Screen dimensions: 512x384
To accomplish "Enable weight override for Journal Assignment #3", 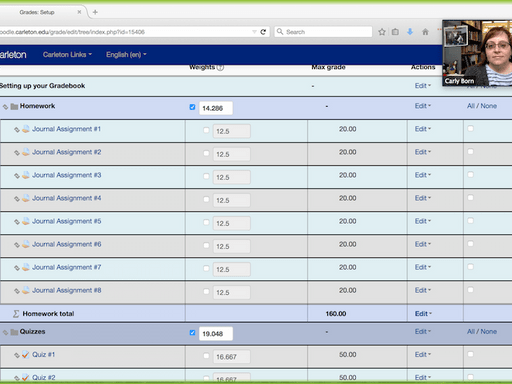I will tap(206, 176).
